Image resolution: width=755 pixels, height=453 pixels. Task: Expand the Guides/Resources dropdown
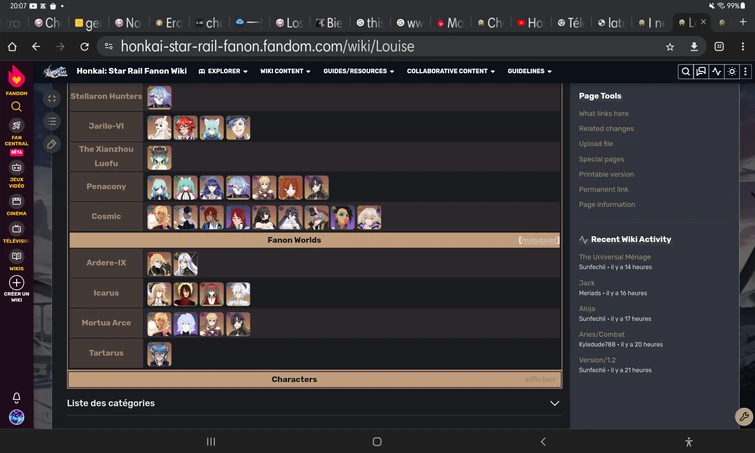click(x=359, y=71)
